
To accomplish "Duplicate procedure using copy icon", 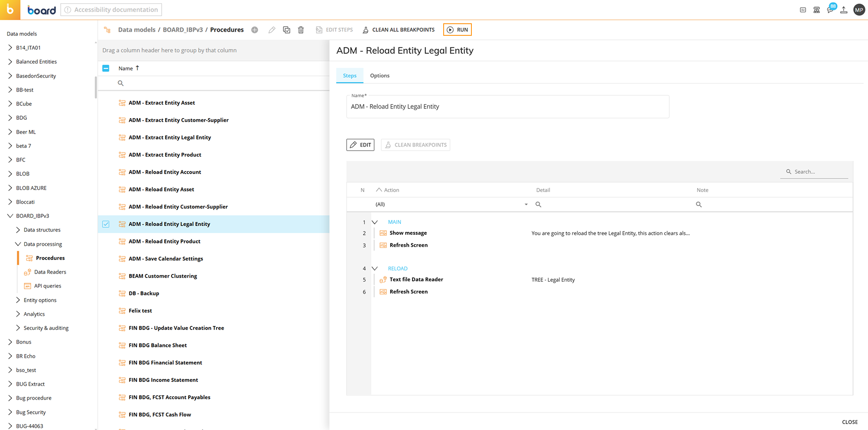I will pos(286,30).
